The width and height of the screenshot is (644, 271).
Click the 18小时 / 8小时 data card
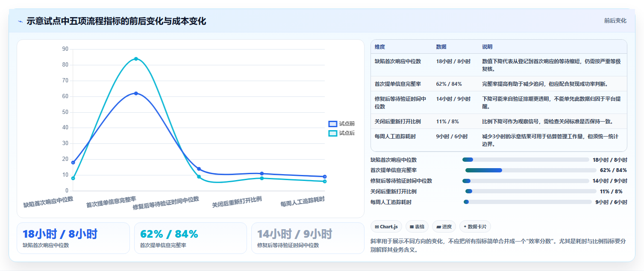(73, 238)
